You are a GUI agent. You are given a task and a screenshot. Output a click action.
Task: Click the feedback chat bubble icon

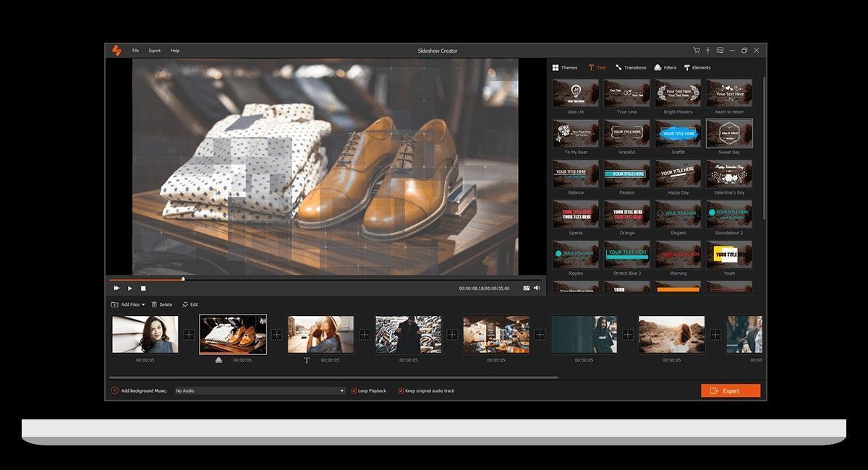coord(720,51)
